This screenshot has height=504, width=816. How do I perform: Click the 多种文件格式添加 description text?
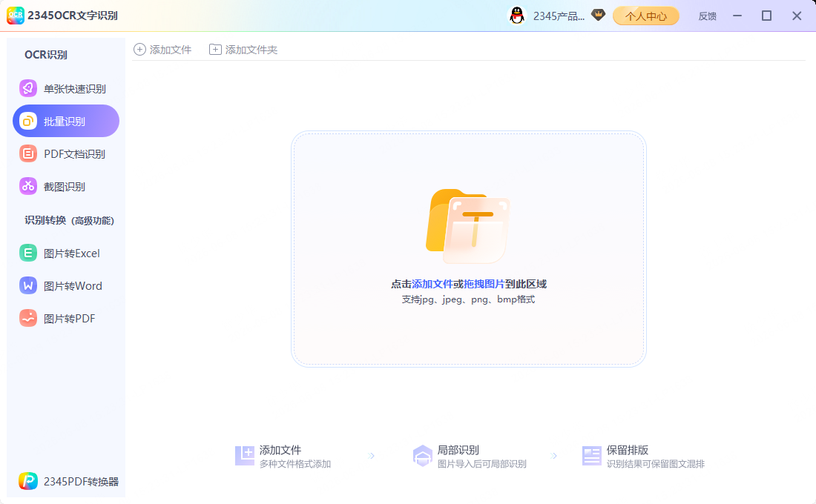pos(295,464)
